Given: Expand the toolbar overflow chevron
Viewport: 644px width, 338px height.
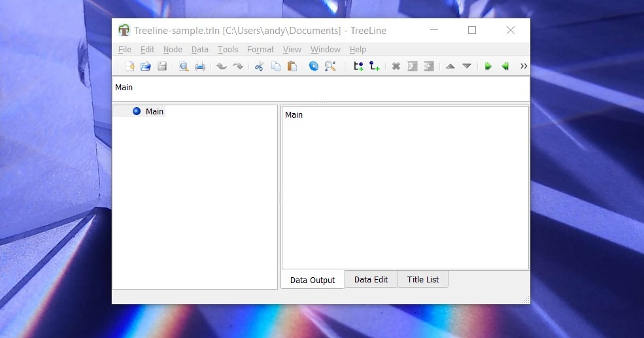Looking at the screenshot, I should tap(523, 66).
